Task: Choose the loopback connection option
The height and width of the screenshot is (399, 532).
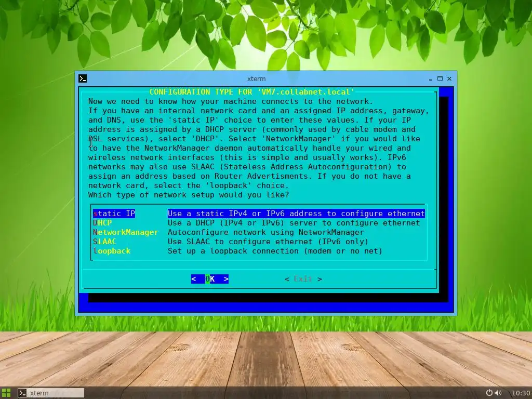Action: point(112,251)
